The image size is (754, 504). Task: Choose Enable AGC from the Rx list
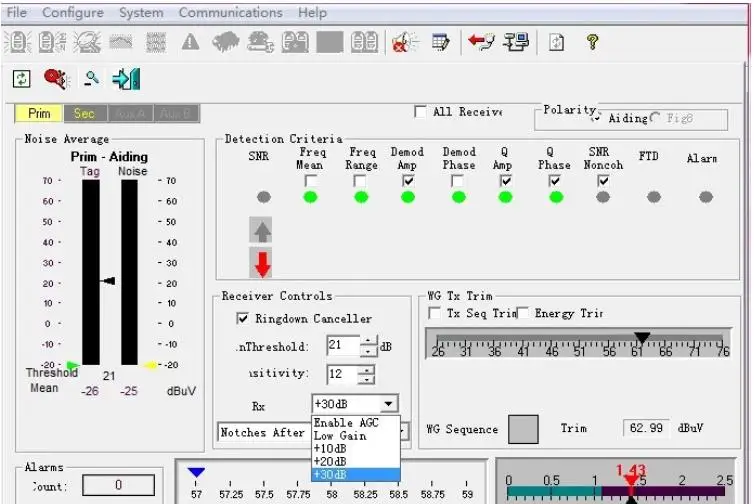coord(355,423)
